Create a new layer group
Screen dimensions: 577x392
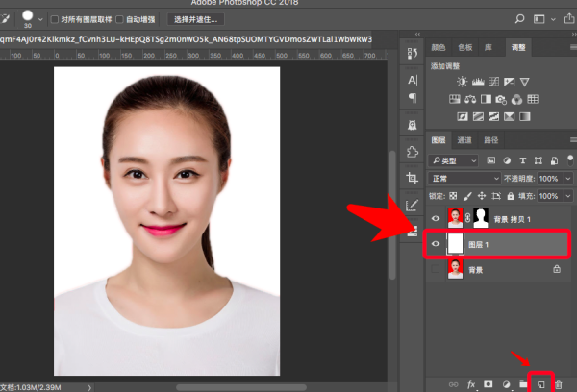(523, 384)
